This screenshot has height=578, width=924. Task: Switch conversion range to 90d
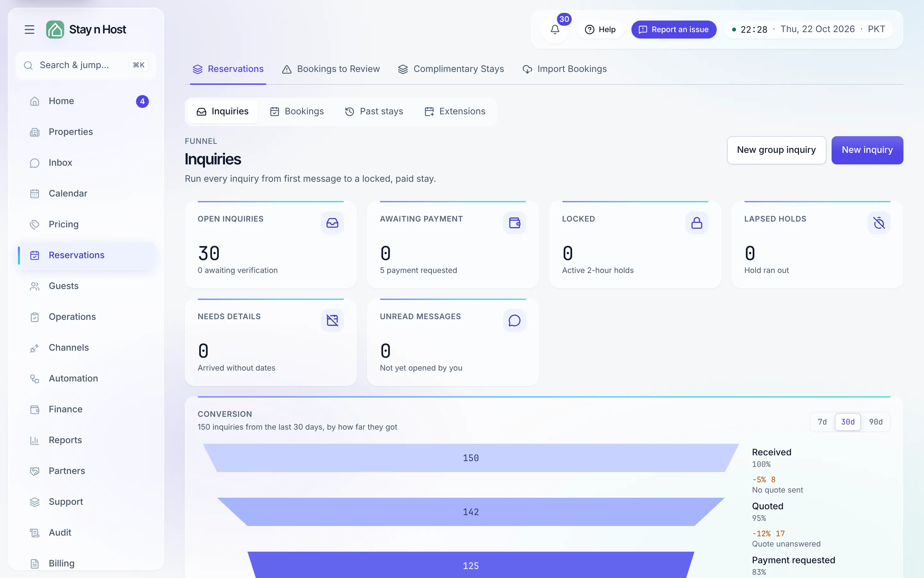[x=876, y=422]
